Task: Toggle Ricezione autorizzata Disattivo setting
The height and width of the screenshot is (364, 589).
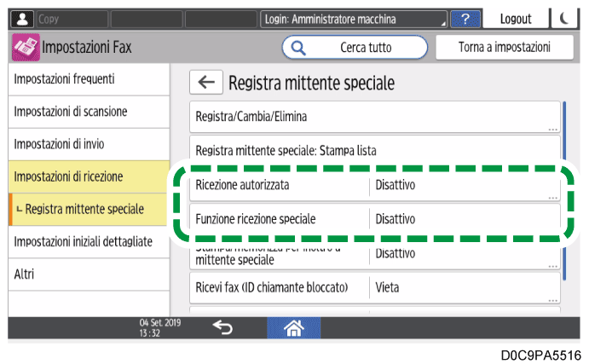Action: [x=464, y=186]
